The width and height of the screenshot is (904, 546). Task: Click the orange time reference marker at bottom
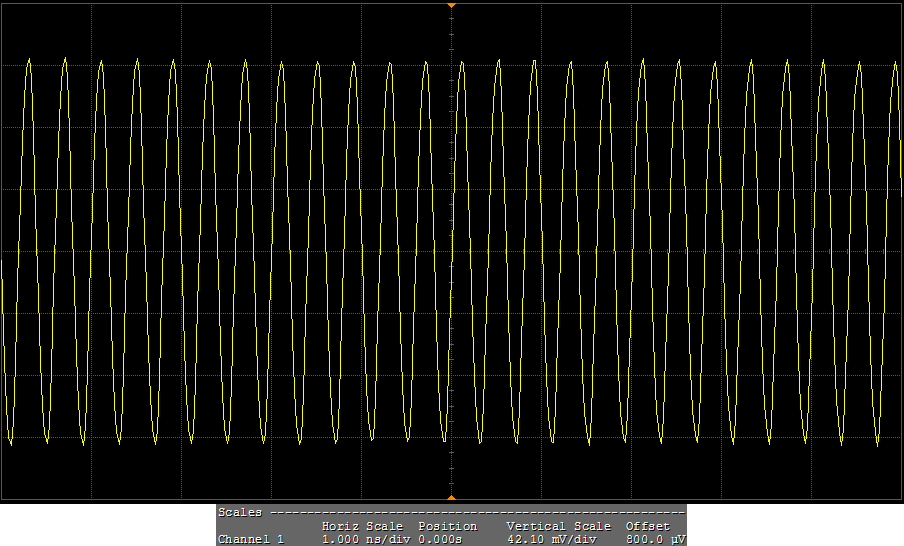coord(451,497)
